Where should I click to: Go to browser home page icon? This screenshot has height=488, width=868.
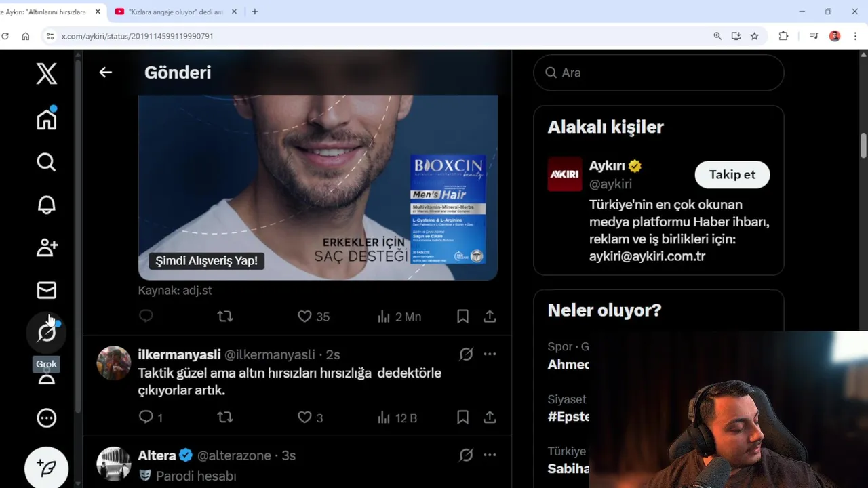pos(26,36)
